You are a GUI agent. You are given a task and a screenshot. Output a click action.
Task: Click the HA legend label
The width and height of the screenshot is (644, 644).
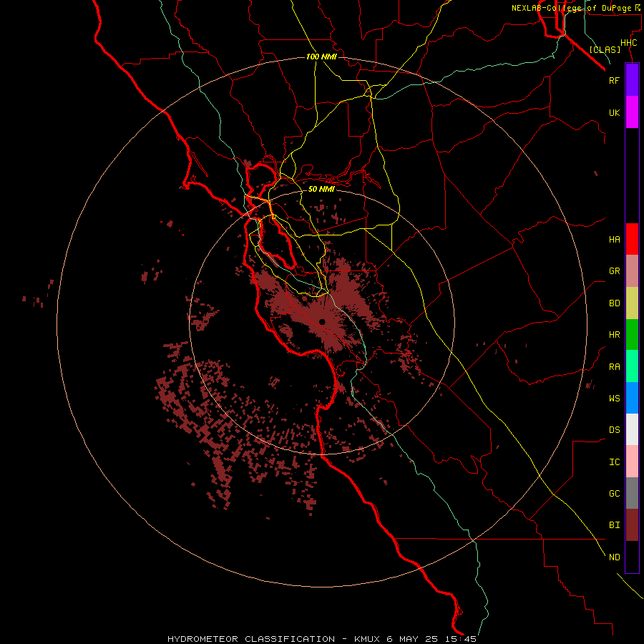(x=614, y=240)
